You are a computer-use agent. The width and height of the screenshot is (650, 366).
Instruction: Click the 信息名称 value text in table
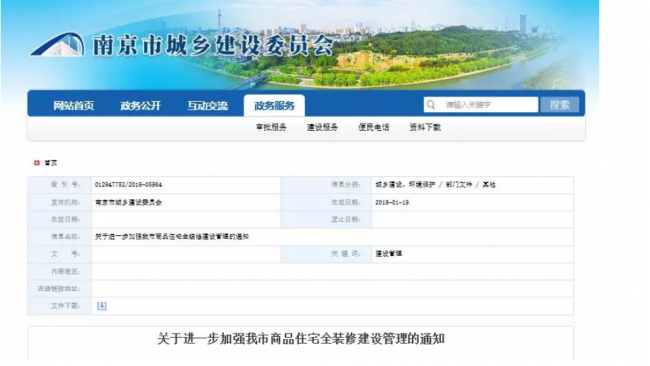tap(172, 237)
